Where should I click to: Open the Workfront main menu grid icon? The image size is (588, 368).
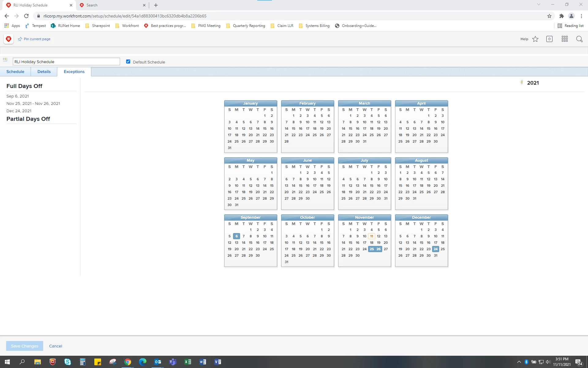(565, 39)
